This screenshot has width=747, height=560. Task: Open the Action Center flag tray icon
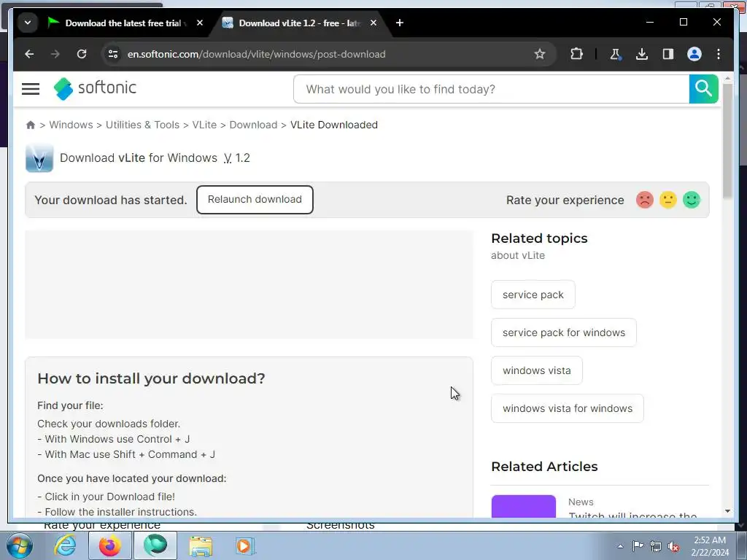tap(638, 546)
